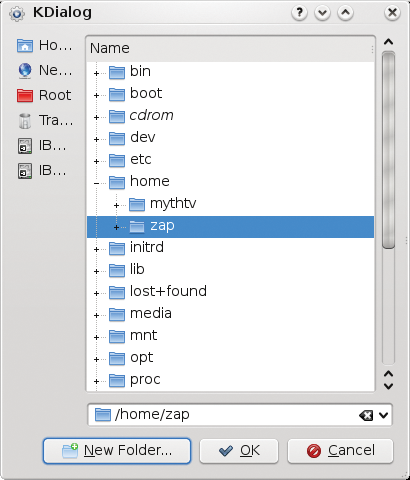This screenshot has width=410, height=480.
Task: Click the Cancel button
Action: tap(340, 451)
